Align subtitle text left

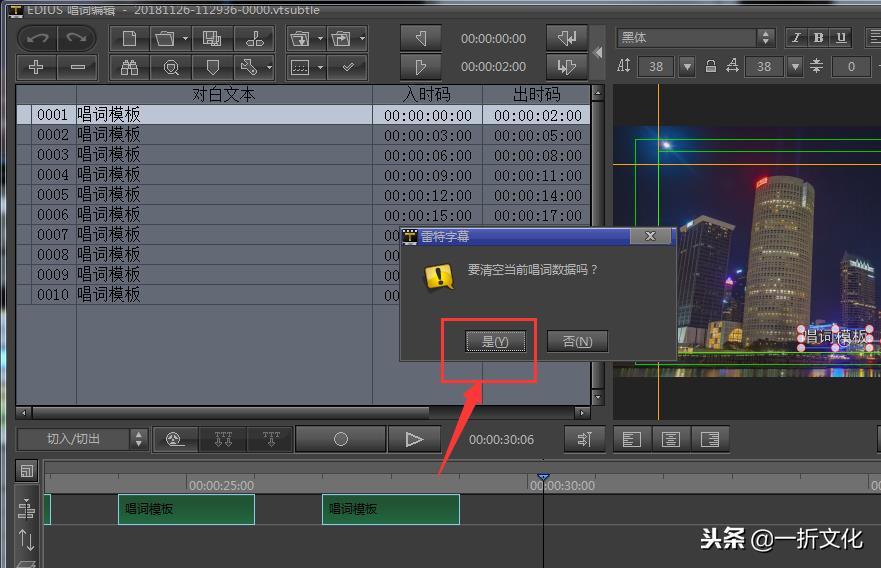[632, 439]
